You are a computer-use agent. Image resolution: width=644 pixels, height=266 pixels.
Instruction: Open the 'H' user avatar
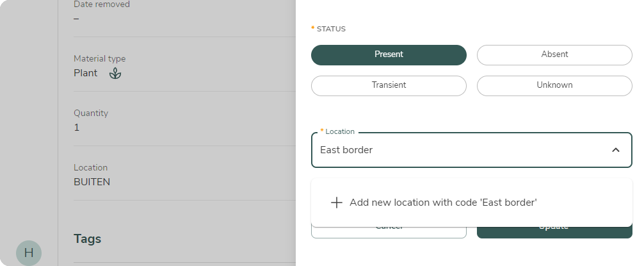click(29, 253)
